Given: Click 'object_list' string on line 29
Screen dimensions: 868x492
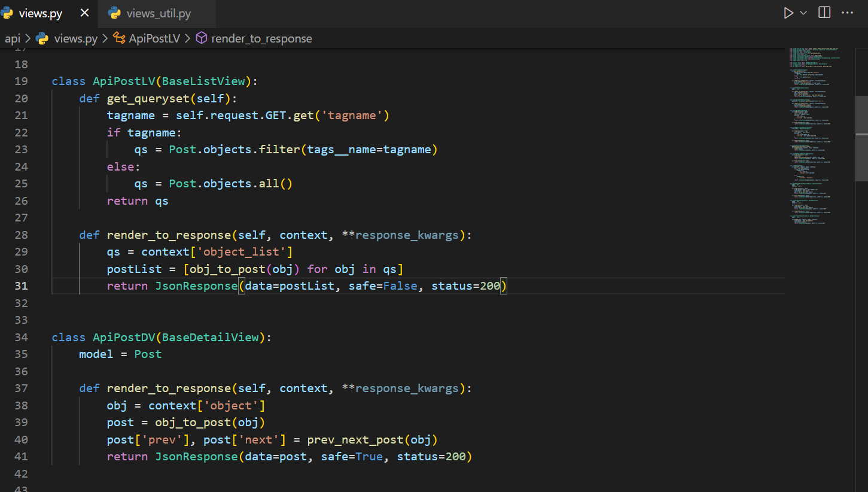Looking at the screenshot, I should coord(245,251).
